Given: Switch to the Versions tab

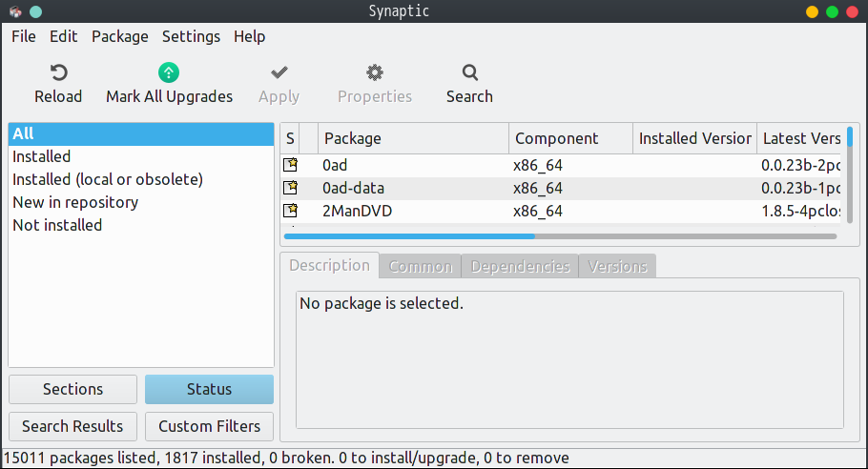Looking at the screenshot, I should click(617, 266).
